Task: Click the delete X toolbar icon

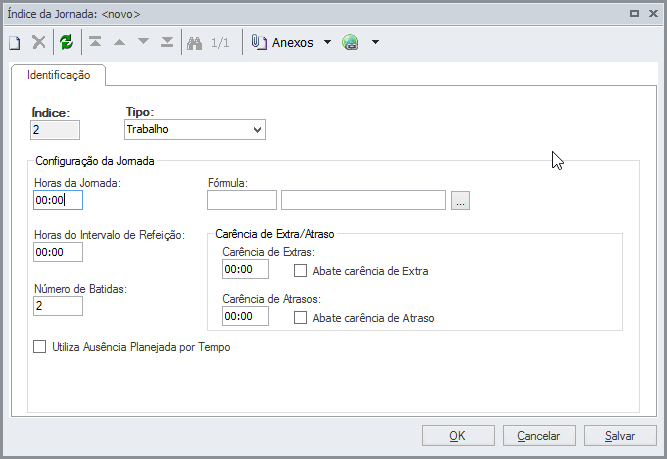Action: (39, 42)
